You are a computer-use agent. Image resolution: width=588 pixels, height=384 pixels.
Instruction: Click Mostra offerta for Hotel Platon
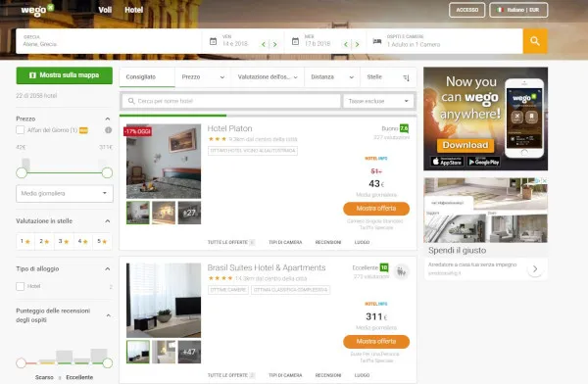click(x=376, y=209)
